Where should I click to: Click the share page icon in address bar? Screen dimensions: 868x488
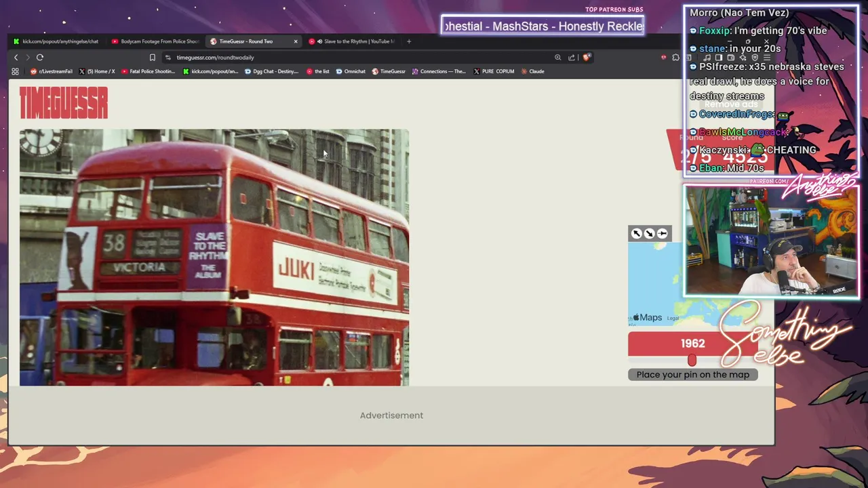point(572,58)
